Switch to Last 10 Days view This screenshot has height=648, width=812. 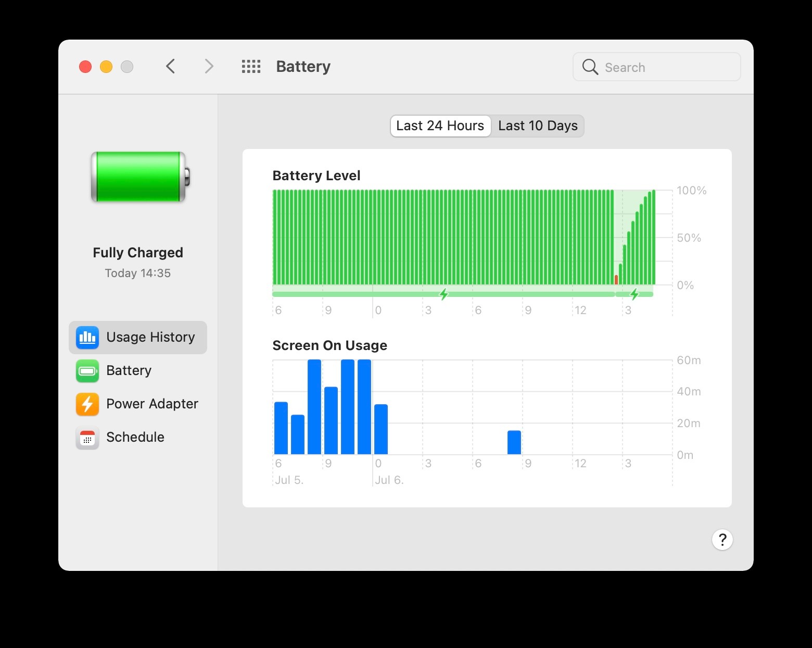click(x=538, y=126)
